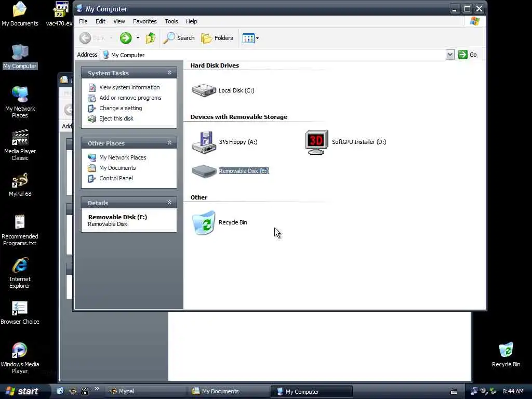Screen dimensions: 532x399
Task: Expand the Address bar dropdown
Action: 450,55
